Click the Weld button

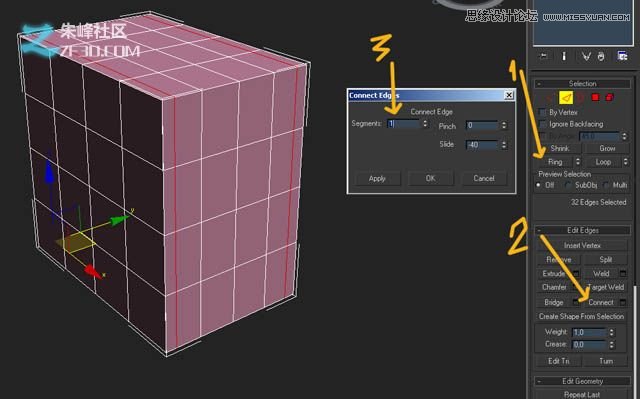point(601,273)
